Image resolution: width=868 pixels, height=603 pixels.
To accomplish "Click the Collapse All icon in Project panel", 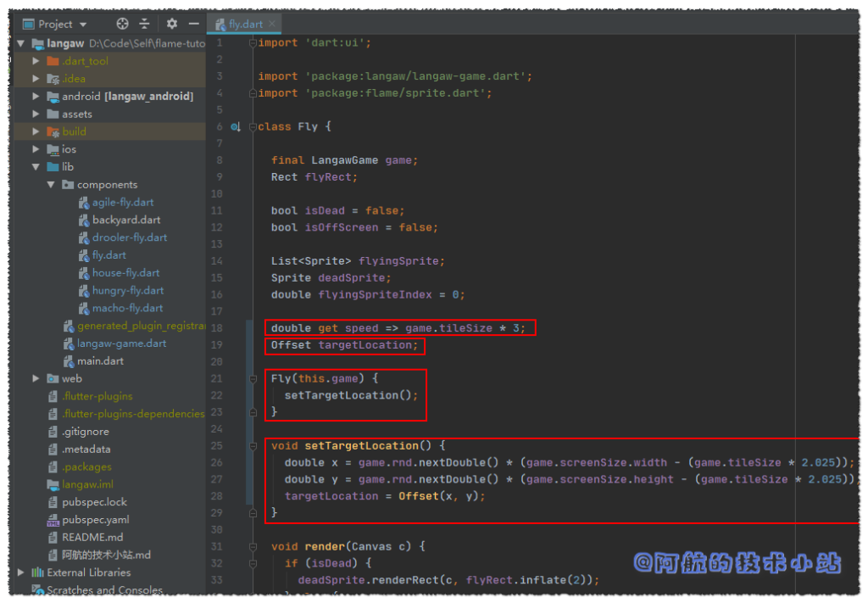I will click(144, 24).
